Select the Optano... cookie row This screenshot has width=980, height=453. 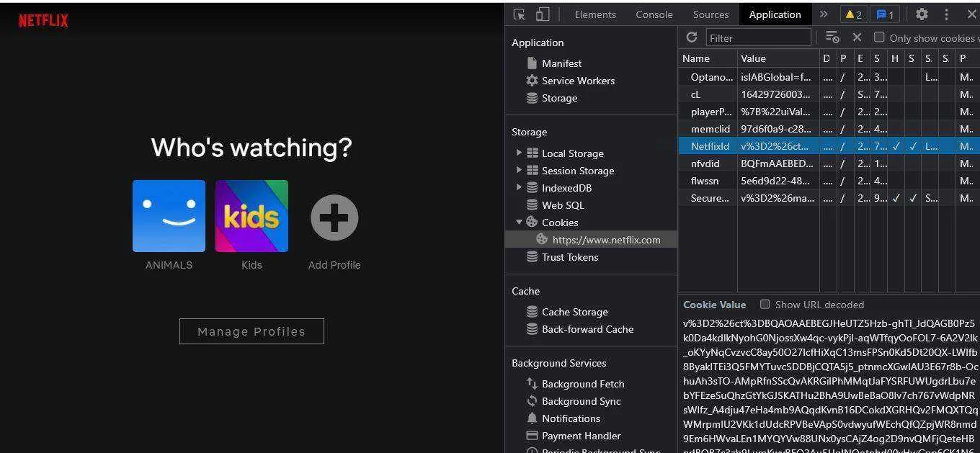click(829, 77)
